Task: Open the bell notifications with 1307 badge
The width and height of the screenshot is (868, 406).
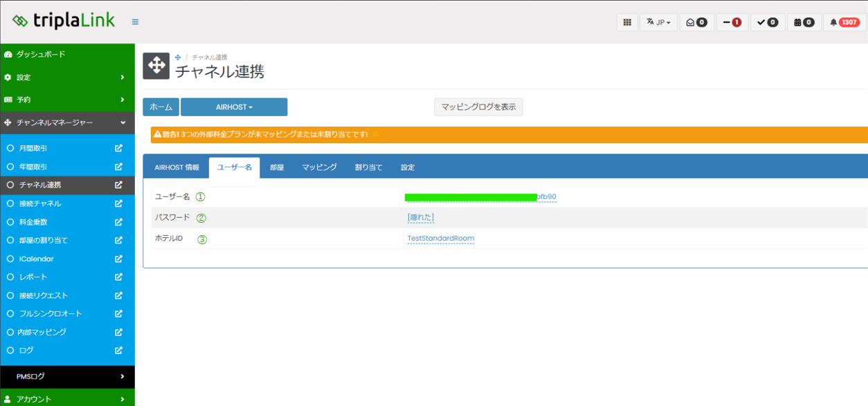Action: (844, 22)
